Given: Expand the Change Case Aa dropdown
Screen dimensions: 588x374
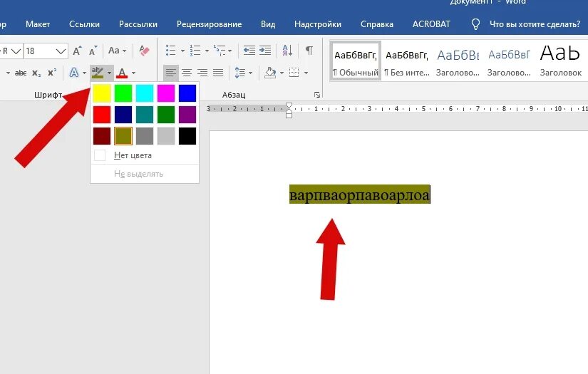Looking at the screenshot, I should point(124,51).
